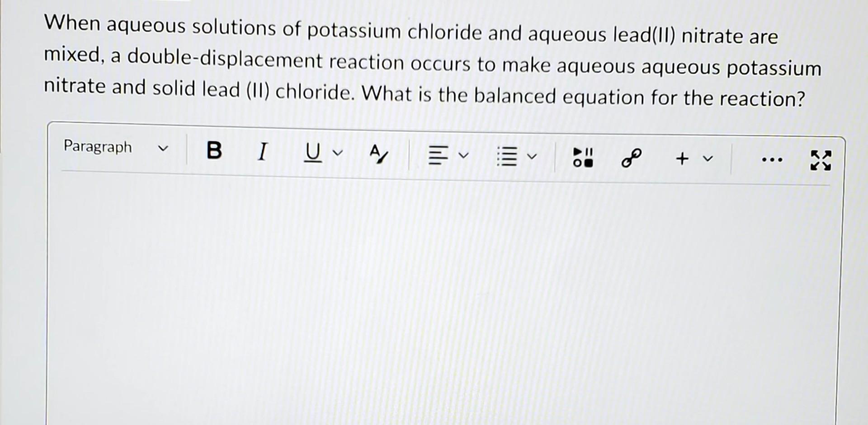868x425 pixels.
Task: Open more toolbar options with ellipsis icon
Action: [x=772, y=159]
